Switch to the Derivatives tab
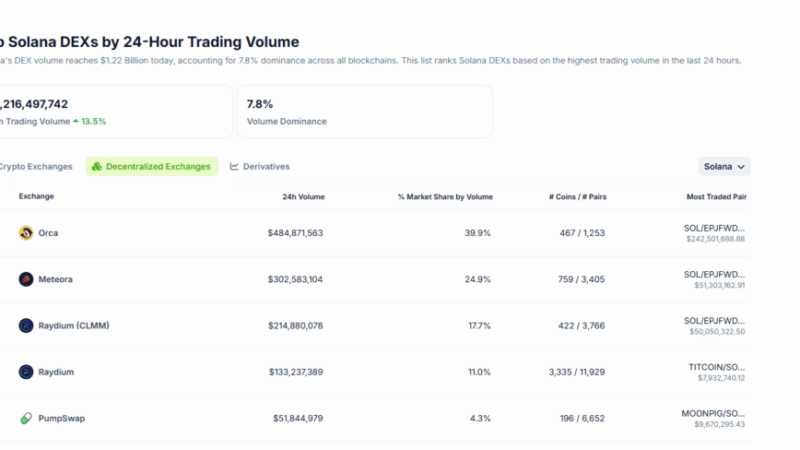800x450 pixels. click(x=260, y=166)
